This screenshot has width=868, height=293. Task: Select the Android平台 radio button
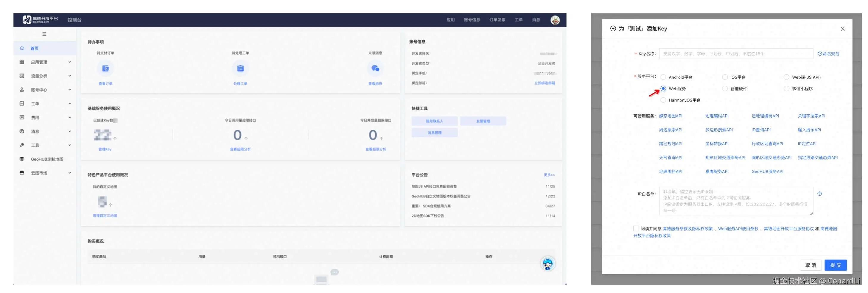click(663, 77)
